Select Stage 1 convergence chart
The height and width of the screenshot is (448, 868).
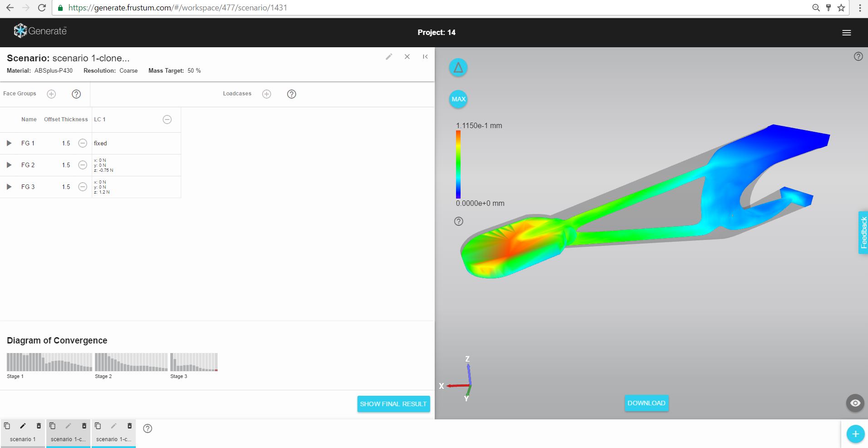50,362
